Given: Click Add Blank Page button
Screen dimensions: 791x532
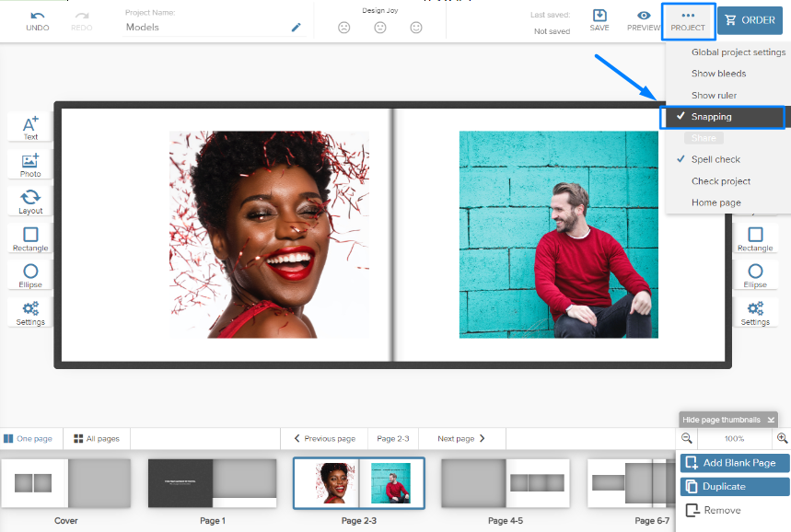Looking at the screenshot, I should click(x=735, y=463).
